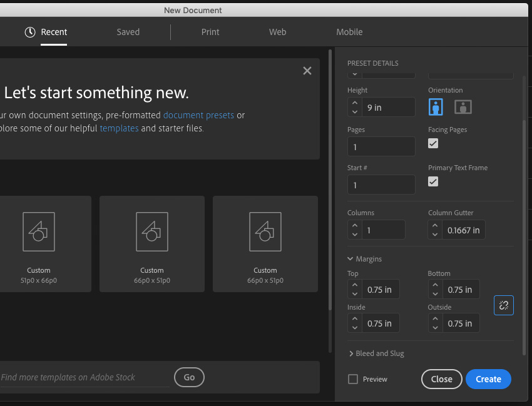Click inside the Pages input field
Screen dimensions: 532x406
coord(381,146)
